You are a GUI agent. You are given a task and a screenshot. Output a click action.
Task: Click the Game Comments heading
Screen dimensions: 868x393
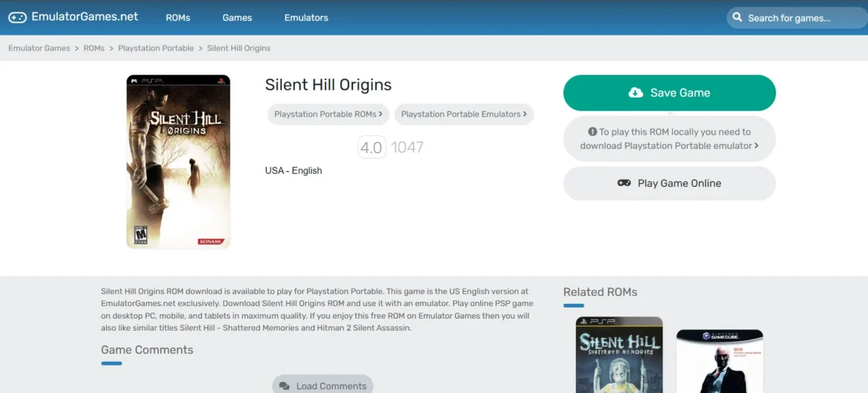[x=148, y=350]
